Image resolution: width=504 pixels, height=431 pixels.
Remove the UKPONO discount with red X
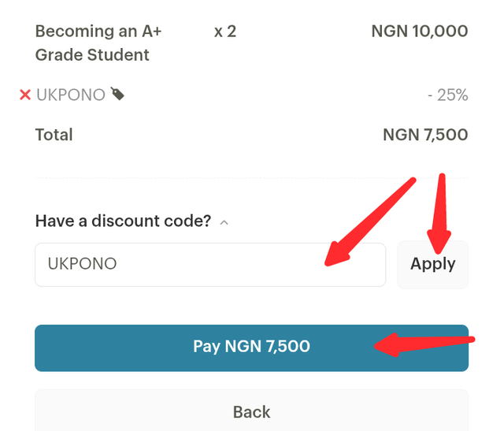(x=25, y=95)
